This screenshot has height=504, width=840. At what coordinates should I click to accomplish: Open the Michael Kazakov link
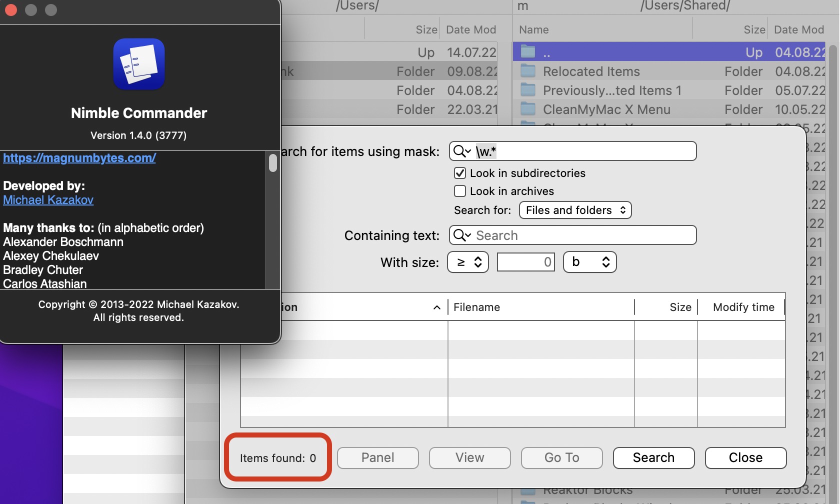coord(48,200)
